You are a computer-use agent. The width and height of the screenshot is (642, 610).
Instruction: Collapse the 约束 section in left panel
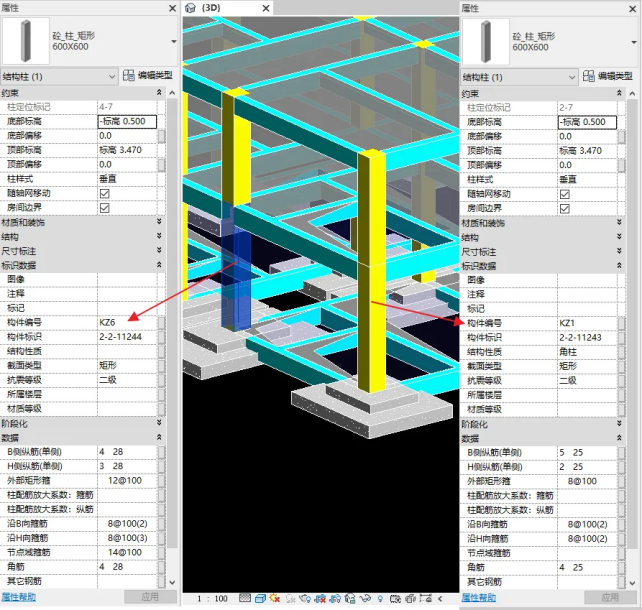171,93
